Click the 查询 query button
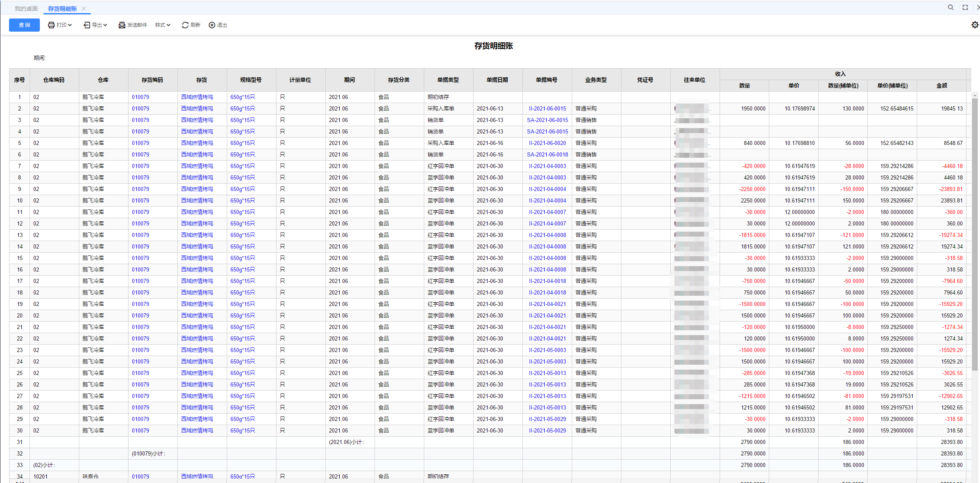This screenshot has width=980, height=483. (24, 25)
